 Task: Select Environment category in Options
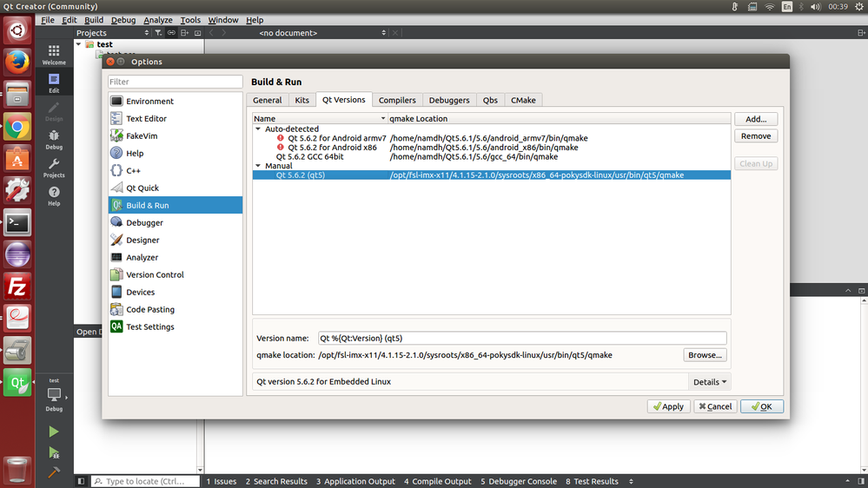175,102
